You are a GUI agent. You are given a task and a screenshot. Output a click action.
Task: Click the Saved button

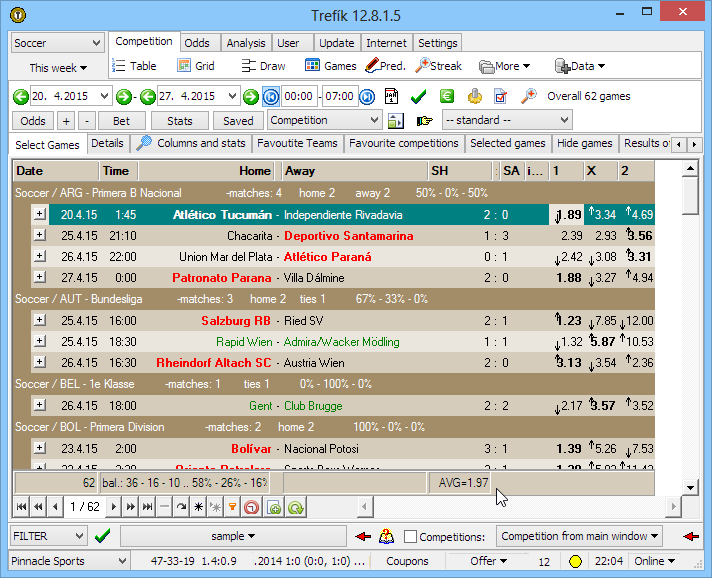click(x=238, y=120)
